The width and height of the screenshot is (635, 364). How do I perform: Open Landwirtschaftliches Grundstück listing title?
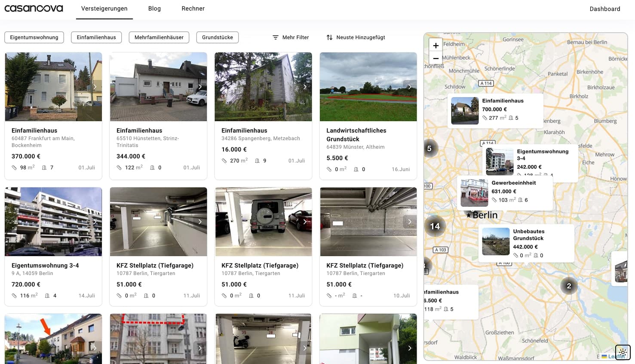(x=356, y=135)
